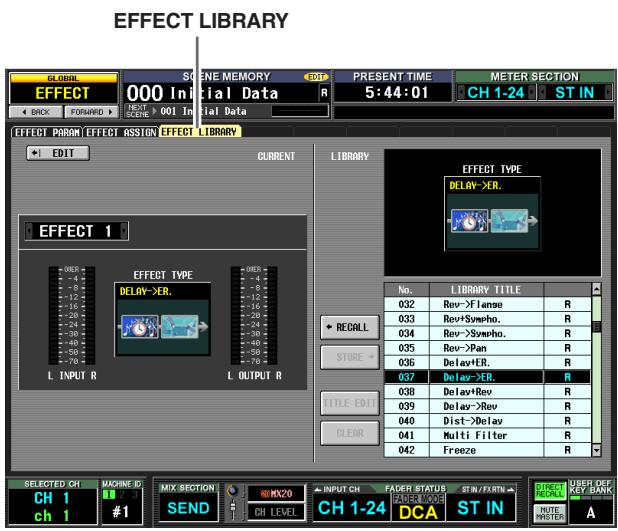
Task: Click the EDIT button in current section
Action: click(x=58, y=153)
